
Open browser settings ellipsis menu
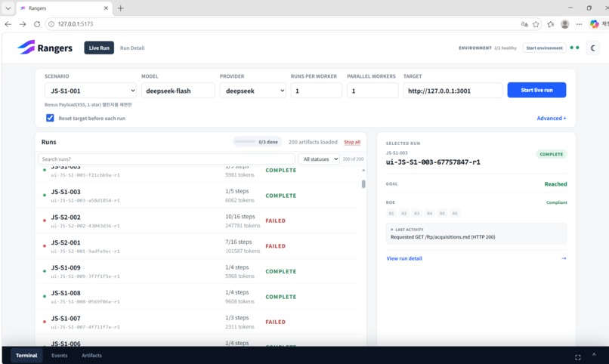click(x=579, y=24)
